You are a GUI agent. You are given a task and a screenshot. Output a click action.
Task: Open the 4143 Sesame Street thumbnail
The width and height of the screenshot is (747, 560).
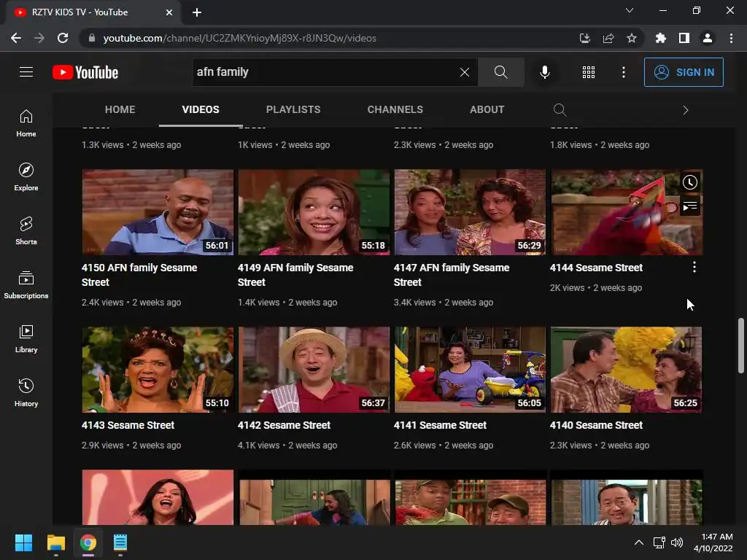click(x=158, y=370)
